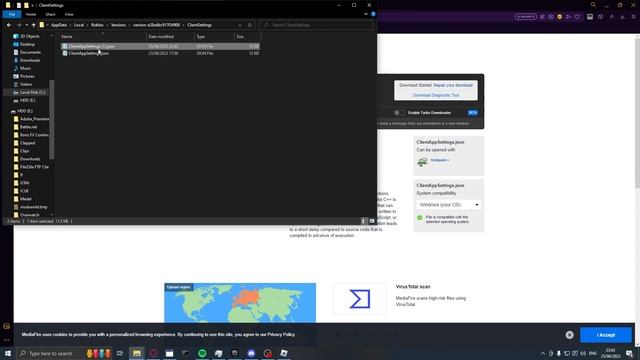This screenshot has height=360, width=640.
Task: Go back using Explorer's back arrow
Action: point(9,25)
